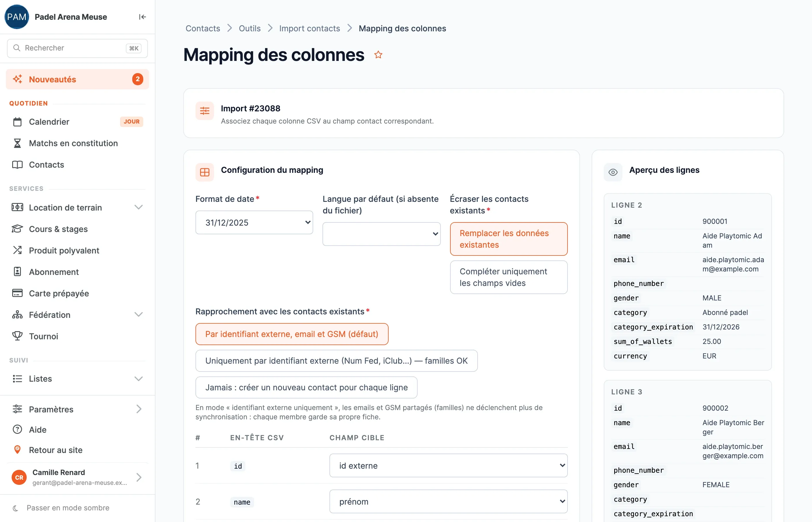Screen dimensions: 812x522
Task: Click the Matchs en constitution hourglass icon
Action: tap(17, 143)
